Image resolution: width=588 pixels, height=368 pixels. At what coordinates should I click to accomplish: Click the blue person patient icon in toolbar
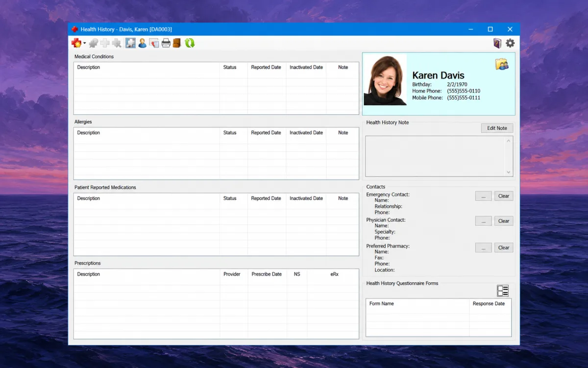142,43
